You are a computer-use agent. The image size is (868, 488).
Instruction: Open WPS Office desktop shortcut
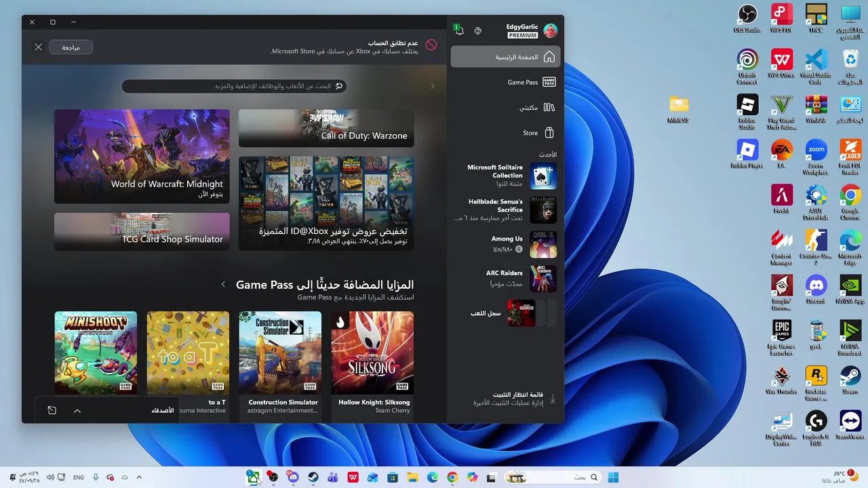click(x=781, y=64)
